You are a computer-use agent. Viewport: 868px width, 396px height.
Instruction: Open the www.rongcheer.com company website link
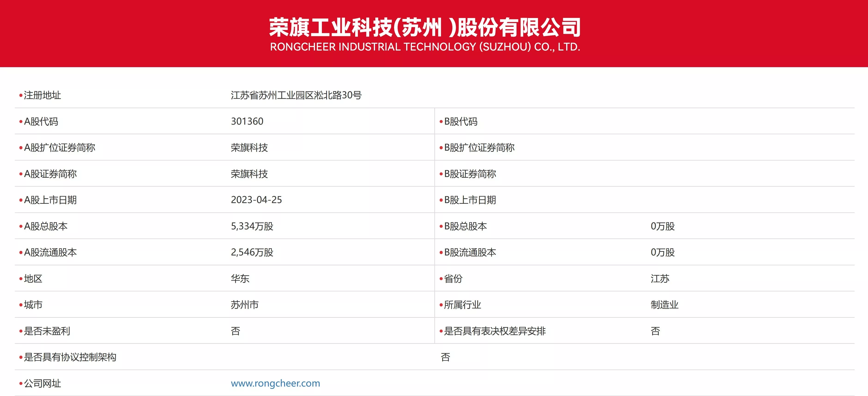tap(275, 383)
